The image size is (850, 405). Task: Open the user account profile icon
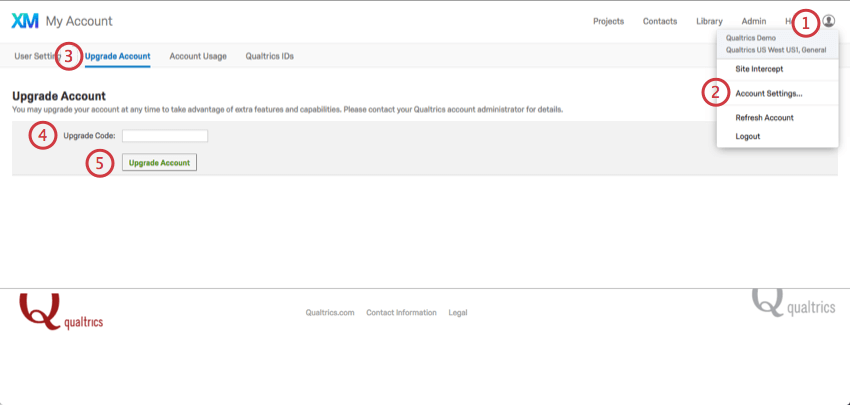click(x=828, y=21)
